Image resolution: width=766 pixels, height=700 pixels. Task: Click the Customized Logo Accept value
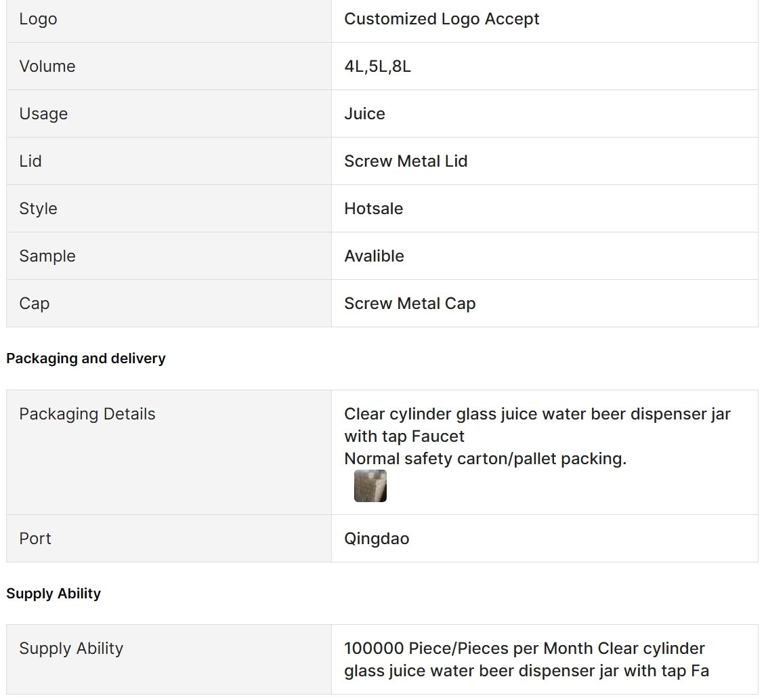tap(442, 19)
